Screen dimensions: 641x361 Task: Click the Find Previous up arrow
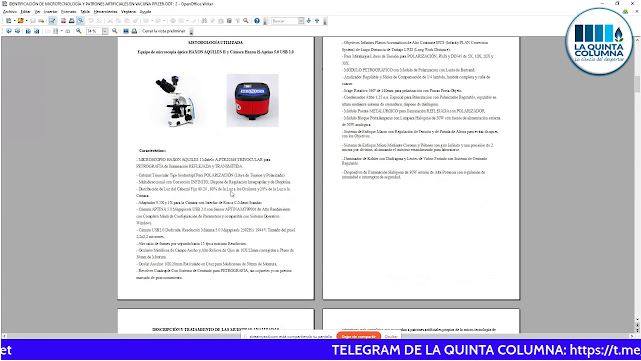click(317, 20)
